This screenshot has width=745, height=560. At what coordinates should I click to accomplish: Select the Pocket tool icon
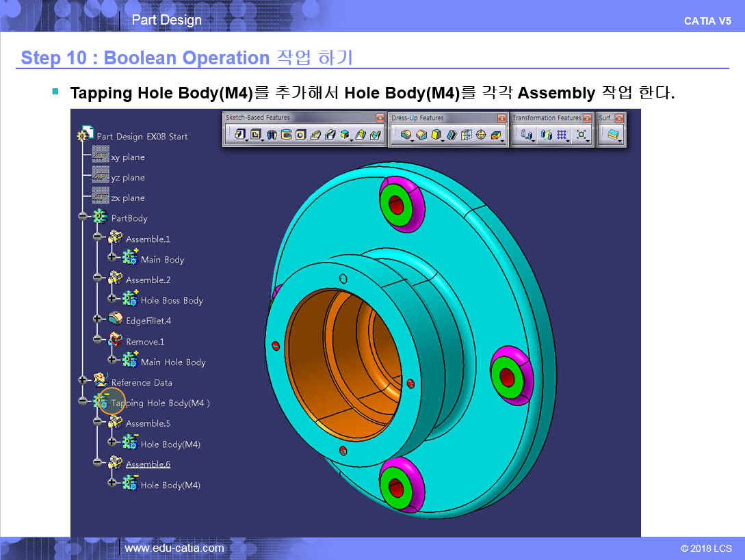pos(255,135)
